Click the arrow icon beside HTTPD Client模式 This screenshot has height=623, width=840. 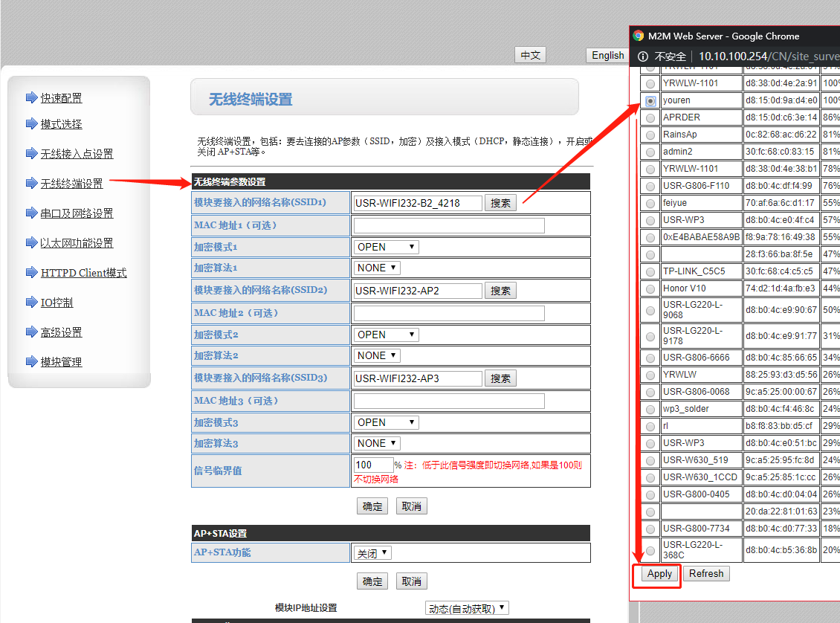click(x=31, y=273)
